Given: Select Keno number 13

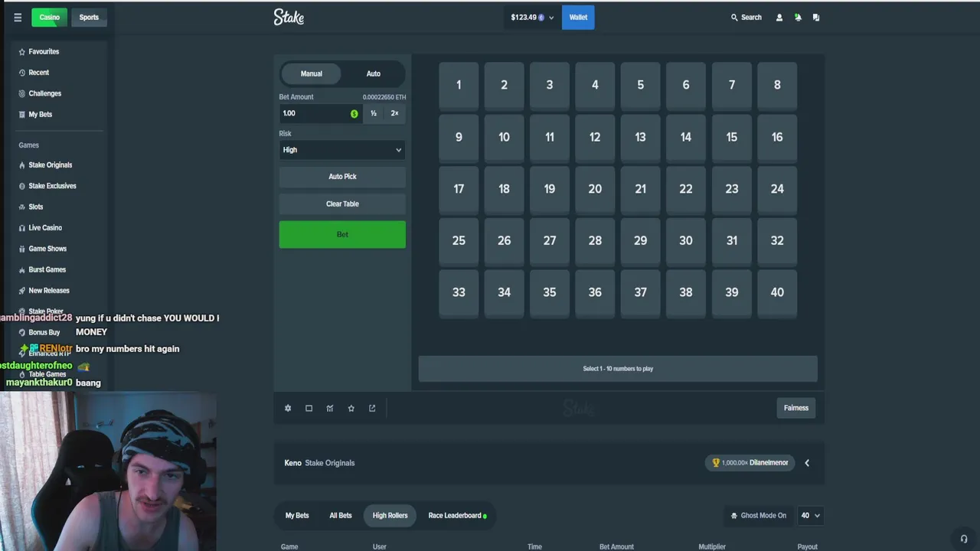Looking at the screenshot, I should pyautogui.click(x=641, y=137).
